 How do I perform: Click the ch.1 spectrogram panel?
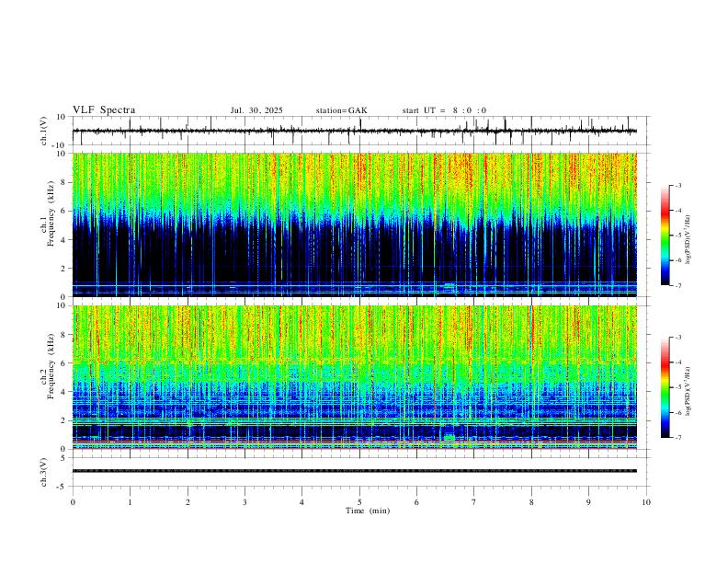point(355,224)
